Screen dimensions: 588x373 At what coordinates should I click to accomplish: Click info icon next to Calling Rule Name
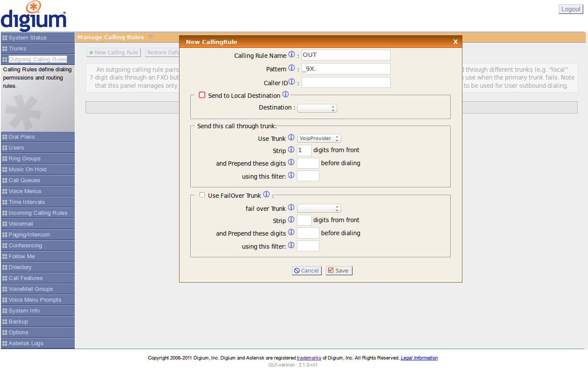click(x=292, y=55)
